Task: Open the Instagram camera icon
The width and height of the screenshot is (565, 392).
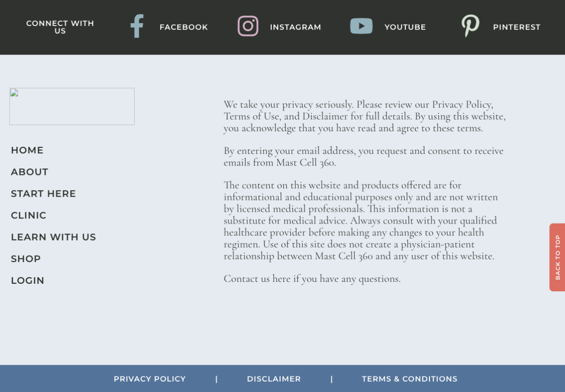Action: click(x=248, y=26)
